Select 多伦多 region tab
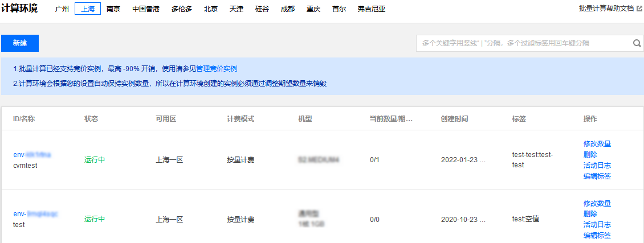This screenshot has height=243, width=644. click(182, 9)
